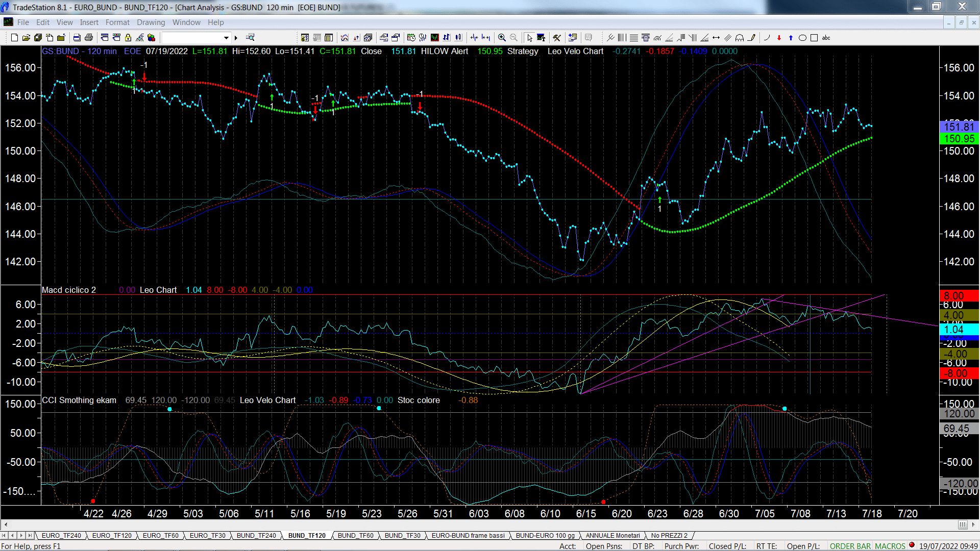Switch to the ANNUALE Monetari tab
This screenshot has width=980, height=551.
[x=612, y=536]
